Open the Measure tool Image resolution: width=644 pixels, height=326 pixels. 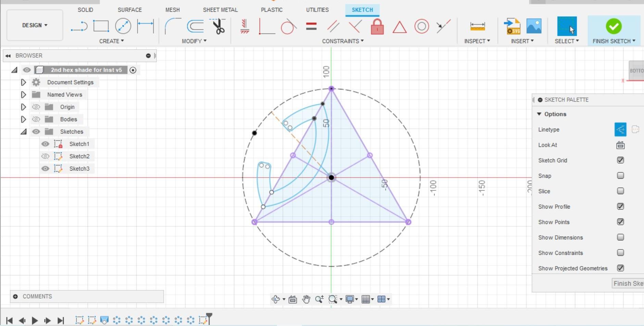(478, 26)
